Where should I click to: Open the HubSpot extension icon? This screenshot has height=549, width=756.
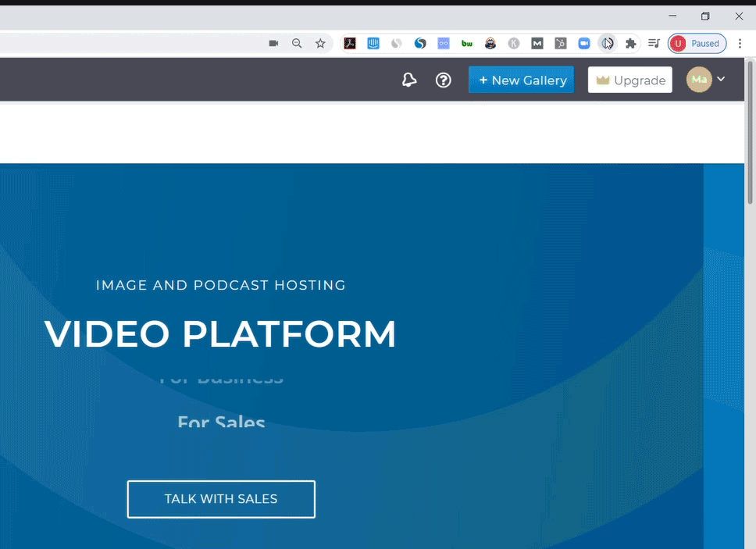(560, 44)
